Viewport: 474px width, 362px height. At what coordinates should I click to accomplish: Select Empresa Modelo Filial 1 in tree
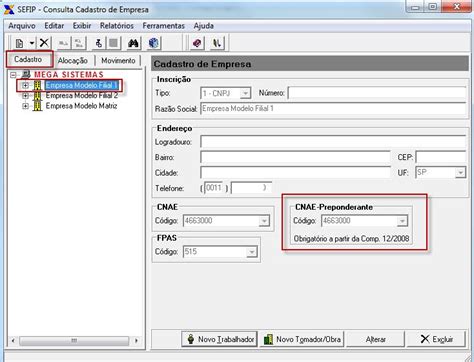tap(82, 85)
